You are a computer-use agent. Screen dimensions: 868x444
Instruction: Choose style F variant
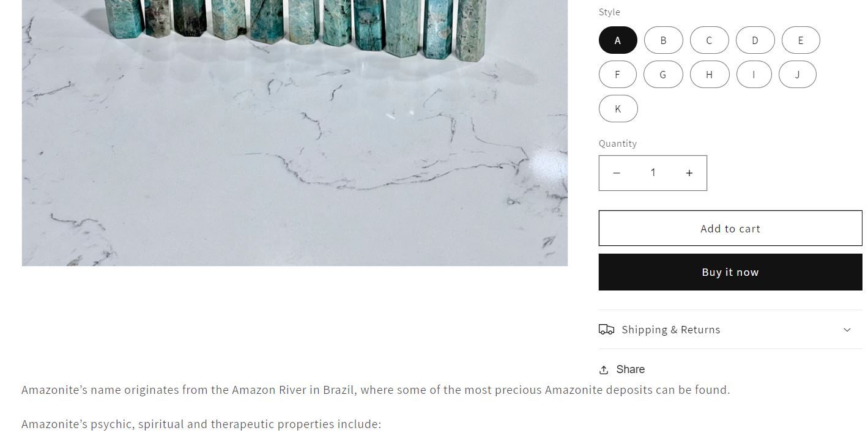tap(617, 75)
